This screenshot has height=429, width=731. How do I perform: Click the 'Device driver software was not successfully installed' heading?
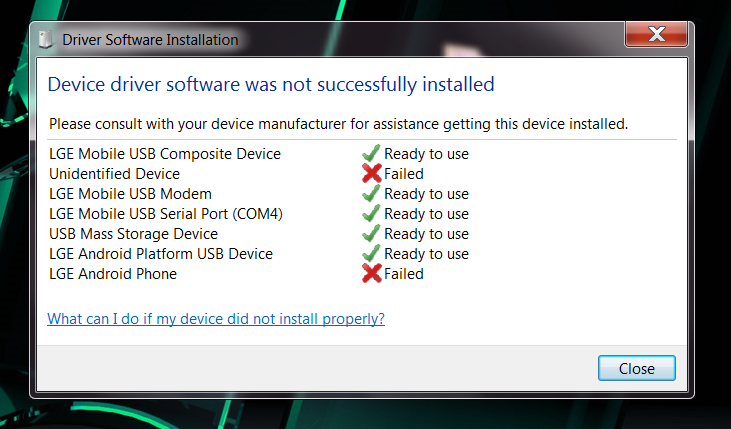(x=271, y=84)
